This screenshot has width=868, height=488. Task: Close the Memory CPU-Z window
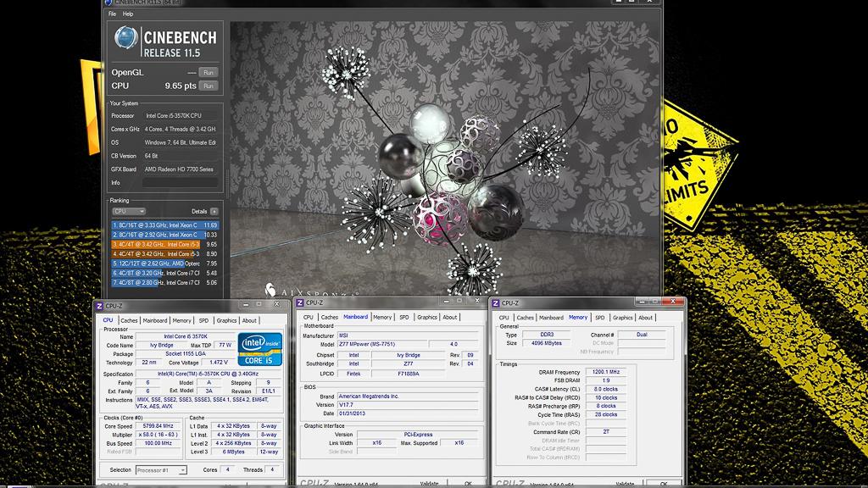[x=672, y=302]
